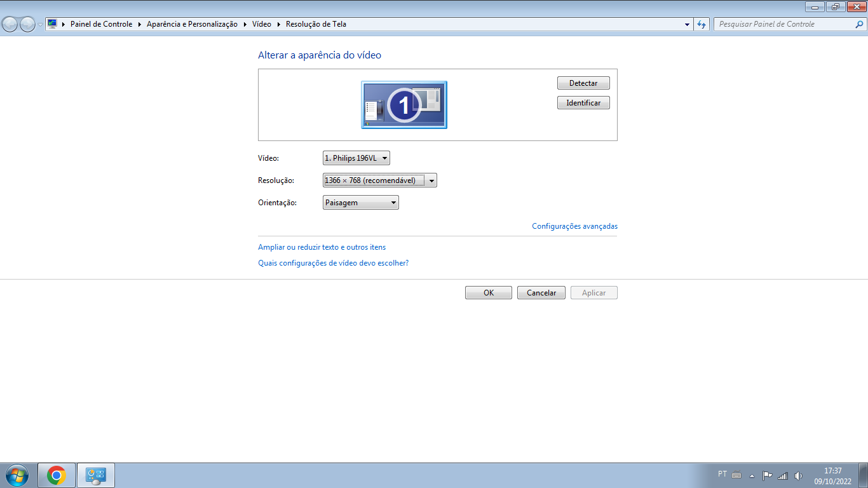Open Google Chrome from the taskbar
The width and height of the screenshot is (868, 488).
coord(57,475)
